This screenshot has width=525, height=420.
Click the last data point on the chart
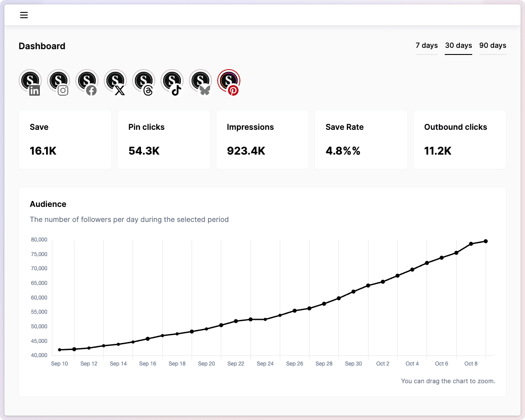[486, 241]
